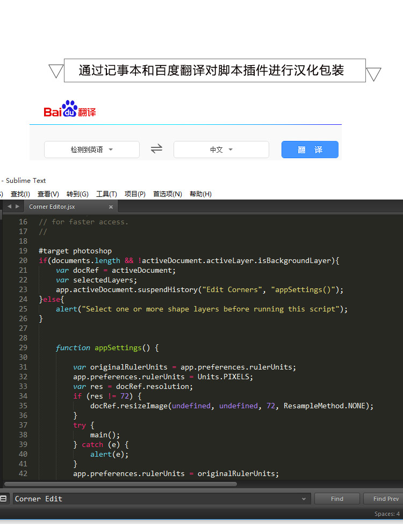This screenshot has height=532, width=403.
Task: Click "alert(e);" on line 40
Action: point(110,455)
